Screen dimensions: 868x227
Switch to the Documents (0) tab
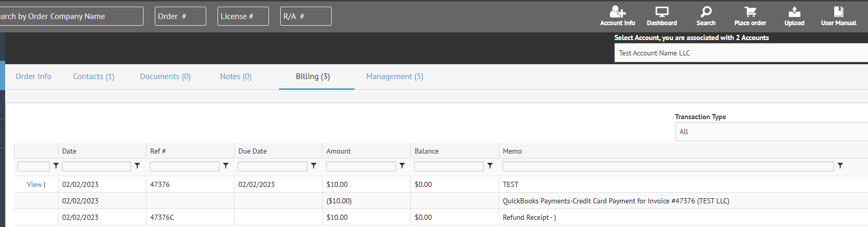point(165,77)
